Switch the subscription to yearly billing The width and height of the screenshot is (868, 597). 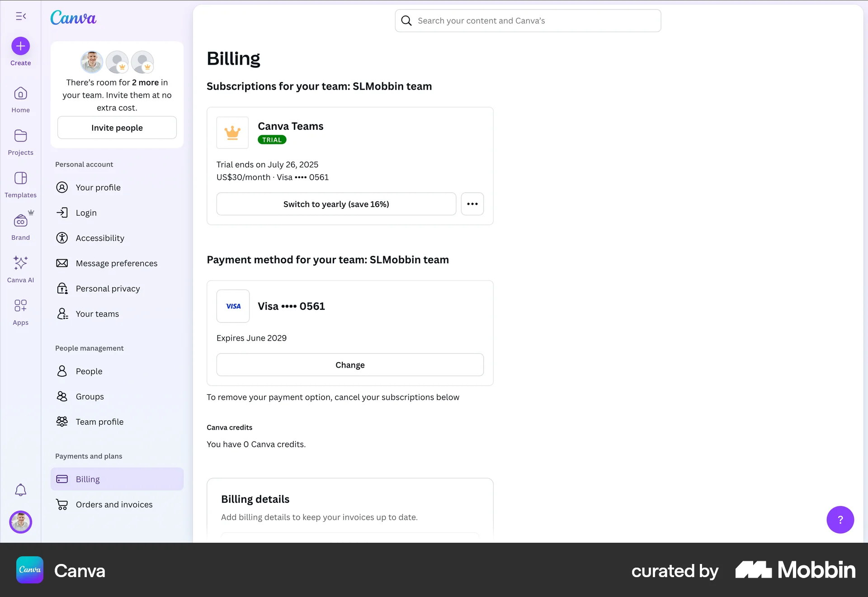pyautogui.click(x=336, y=204)
